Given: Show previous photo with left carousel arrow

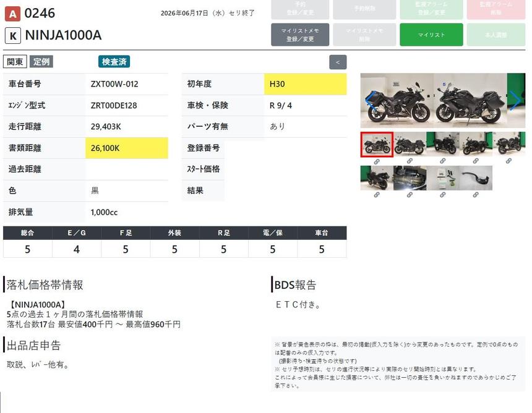Looking at the screenshot, I should point(370,100).
